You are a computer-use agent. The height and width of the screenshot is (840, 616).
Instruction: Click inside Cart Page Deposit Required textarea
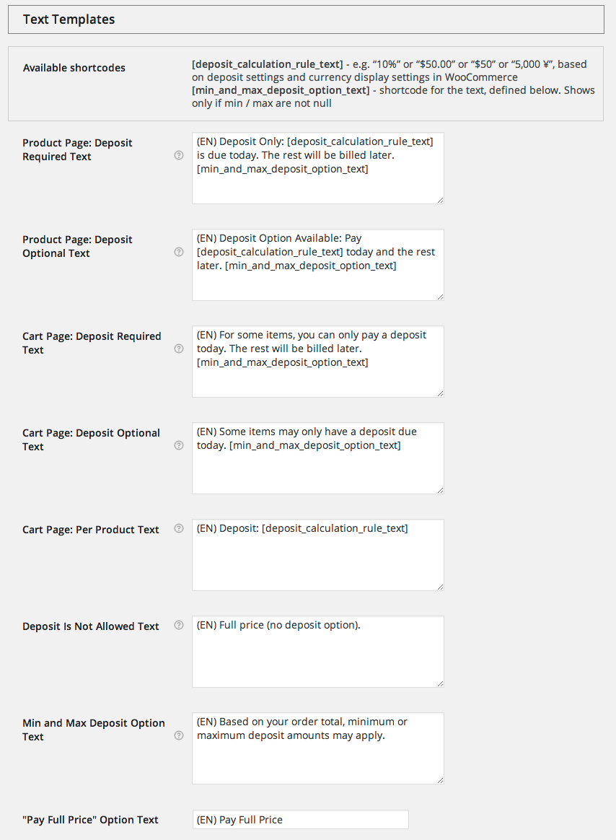point(318,362)
